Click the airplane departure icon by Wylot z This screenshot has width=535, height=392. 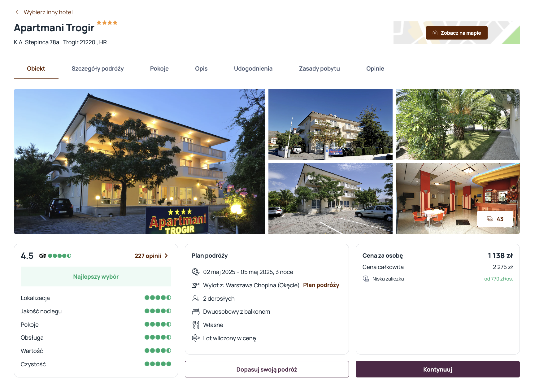pyautogui.click(x=196, y=285)
